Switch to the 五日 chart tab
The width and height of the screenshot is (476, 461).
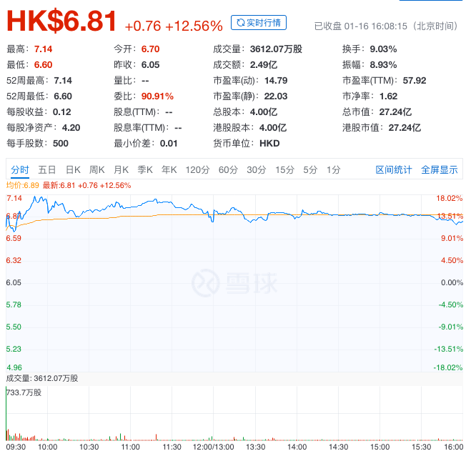click(47, 169)
